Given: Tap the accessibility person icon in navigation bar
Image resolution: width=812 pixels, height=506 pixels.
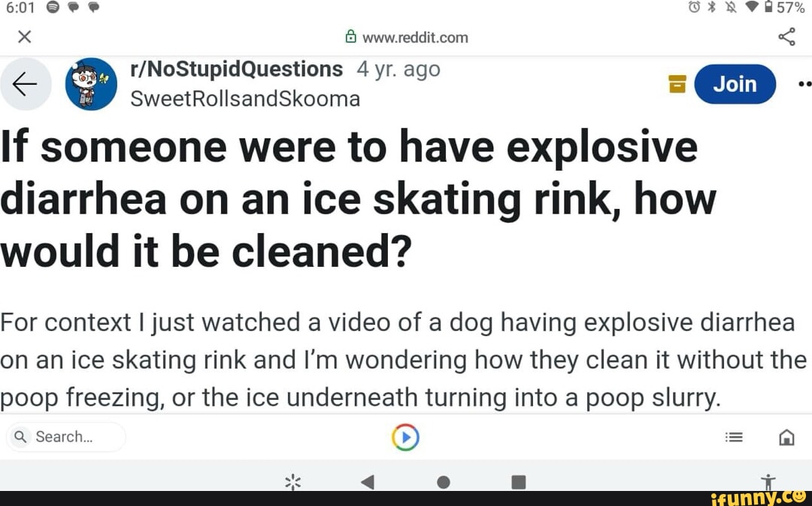Looking at the screenshot, I should pyautogui.click(x=768, y=482).
